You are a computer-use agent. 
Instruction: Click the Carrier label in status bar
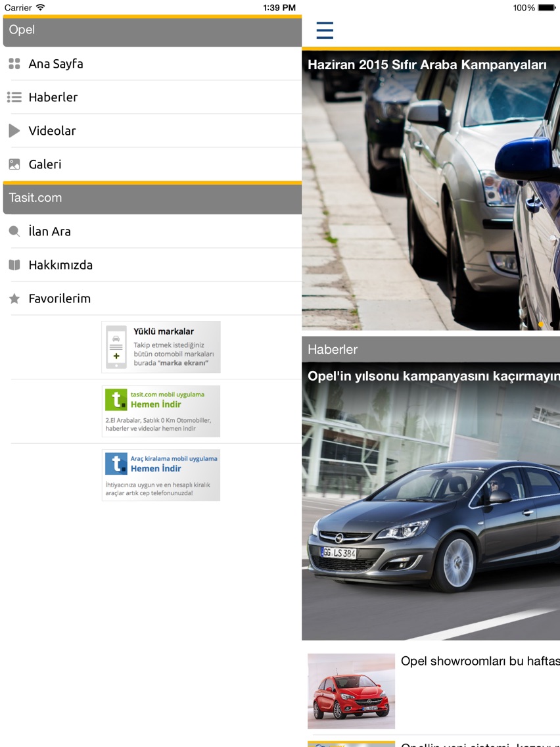18,8
